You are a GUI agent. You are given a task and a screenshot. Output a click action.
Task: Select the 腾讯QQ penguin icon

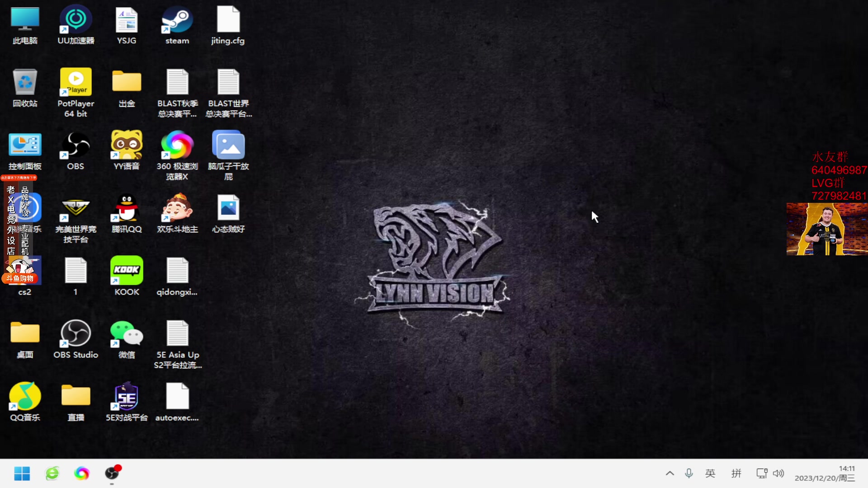pos(127,208)
